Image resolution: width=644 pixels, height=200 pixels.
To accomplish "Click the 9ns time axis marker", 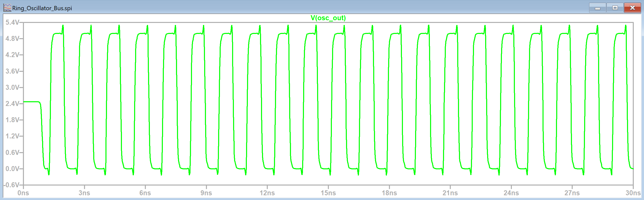I will [x=206, y=193].
